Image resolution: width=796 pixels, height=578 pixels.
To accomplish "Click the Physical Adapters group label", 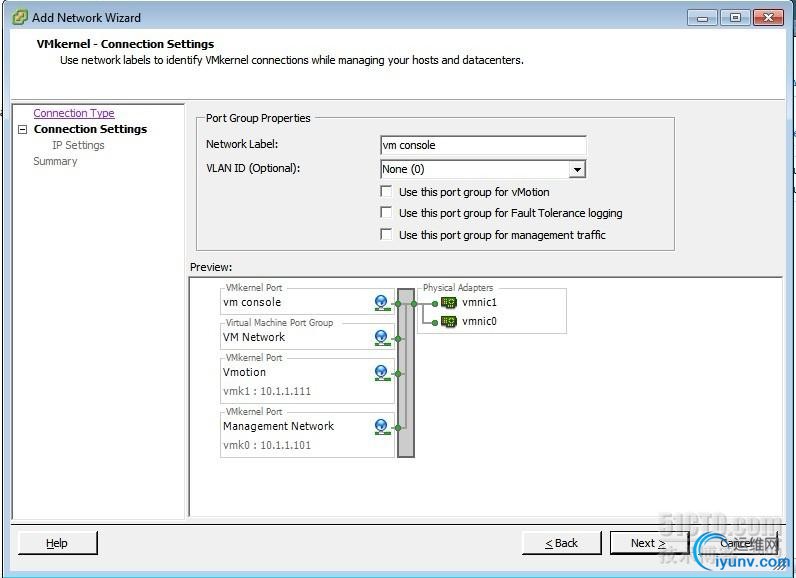I will click(x=458, y=288).
